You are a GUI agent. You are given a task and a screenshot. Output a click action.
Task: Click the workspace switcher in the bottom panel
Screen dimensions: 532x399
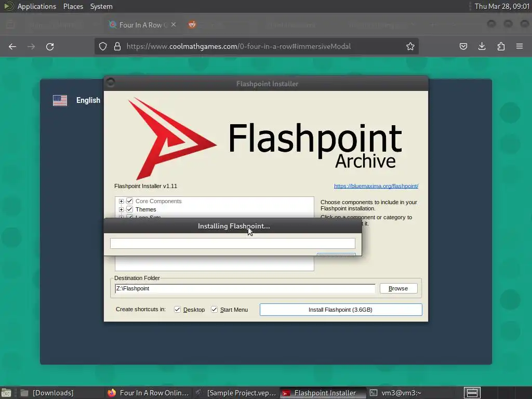click(x=472, y=393)
